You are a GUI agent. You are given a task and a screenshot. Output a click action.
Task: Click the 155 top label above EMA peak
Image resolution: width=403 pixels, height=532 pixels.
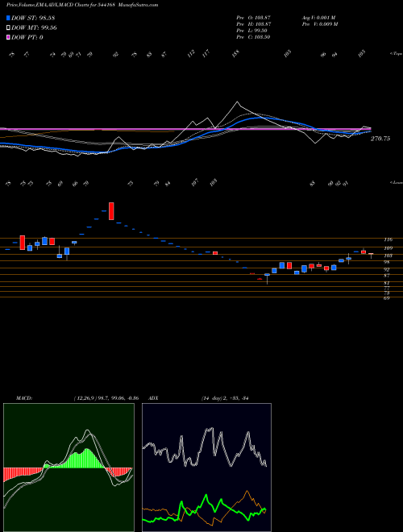click(x=236, y=53)
